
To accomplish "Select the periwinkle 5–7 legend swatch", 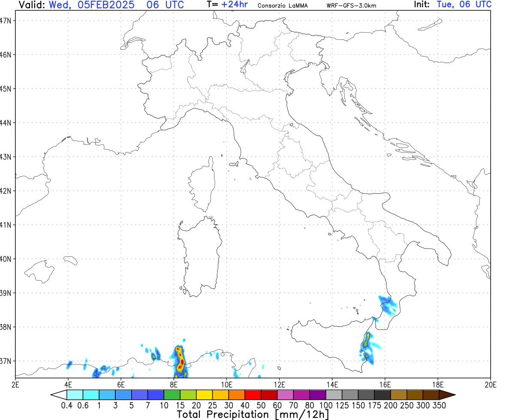I will 140,395.
